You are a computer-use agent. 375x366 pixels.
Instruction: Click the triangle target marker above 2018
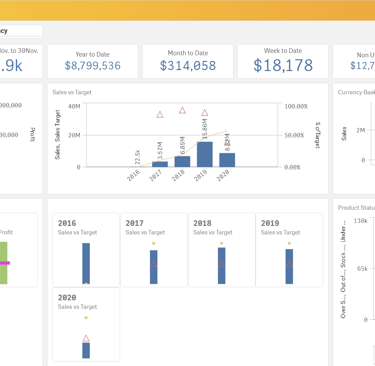(x=182, y=110)
